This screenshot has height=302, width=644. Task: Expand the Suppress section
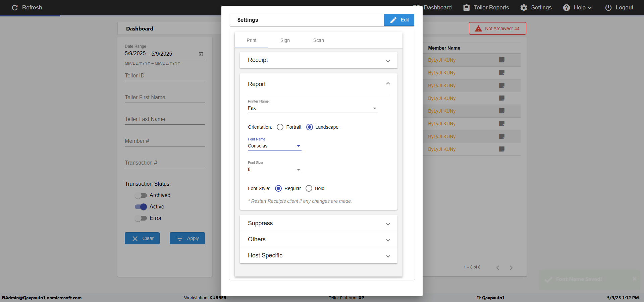tap(319, 223)
